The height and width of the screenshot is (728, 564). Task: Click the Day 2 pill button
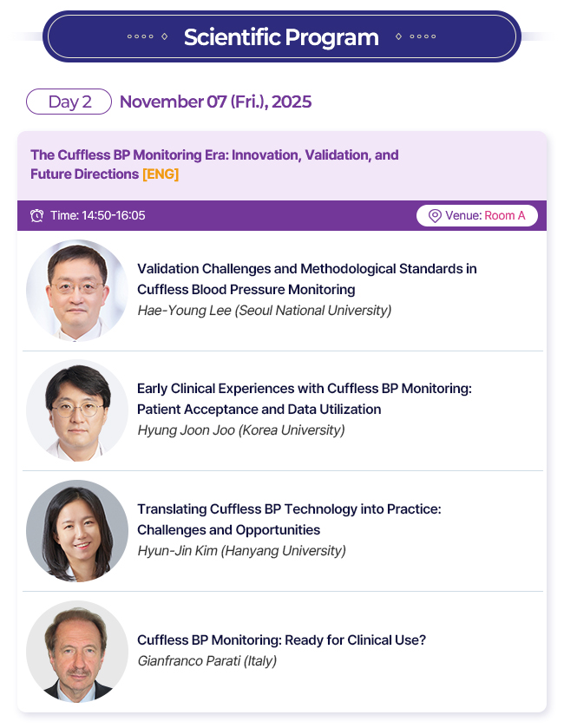[x=69, y=102]
